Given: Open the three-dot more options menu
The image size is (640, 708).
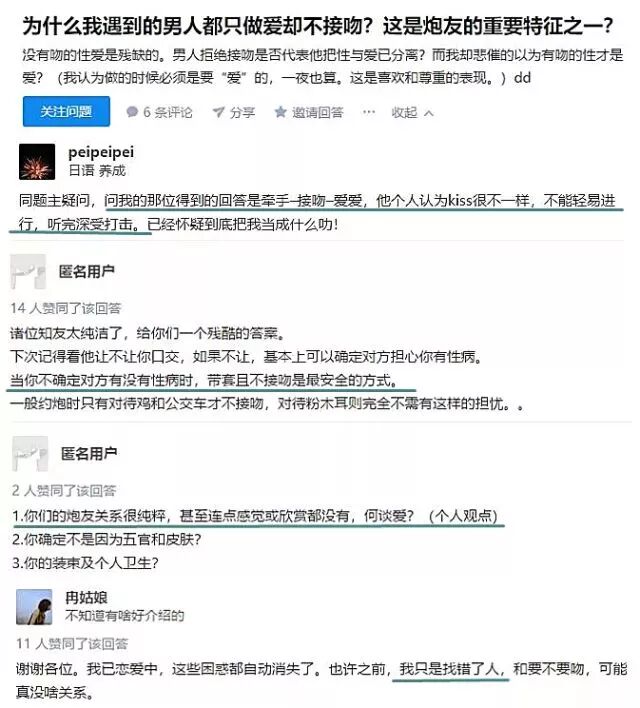Looking at the screenshot, I should coord(369,112).
